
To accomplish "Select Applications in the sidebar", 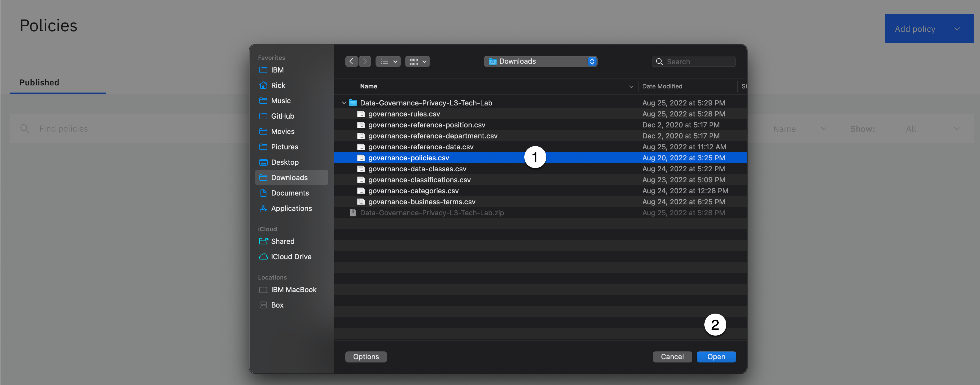I will [291, 208].
